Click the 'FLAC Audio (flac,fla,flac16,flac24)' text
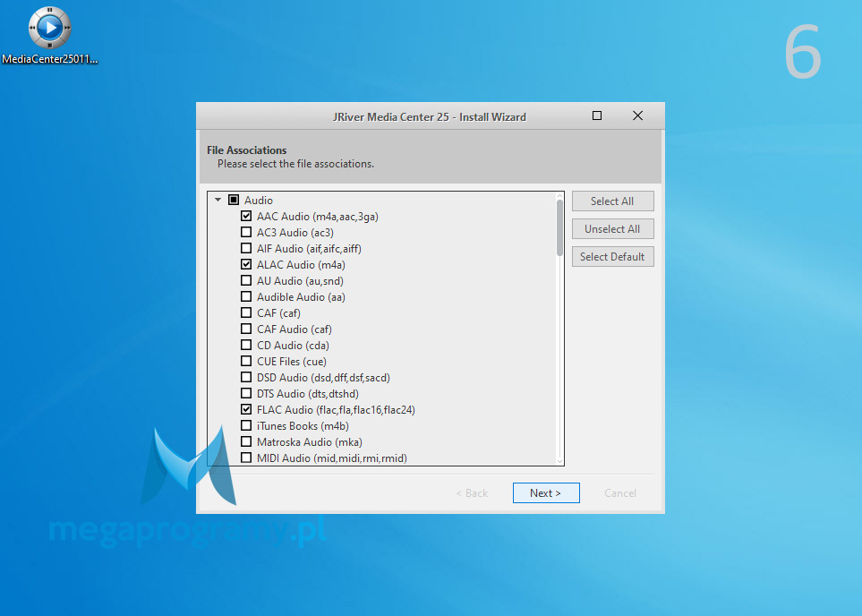This screenshot has height=616, width=862. click(336, 410)
